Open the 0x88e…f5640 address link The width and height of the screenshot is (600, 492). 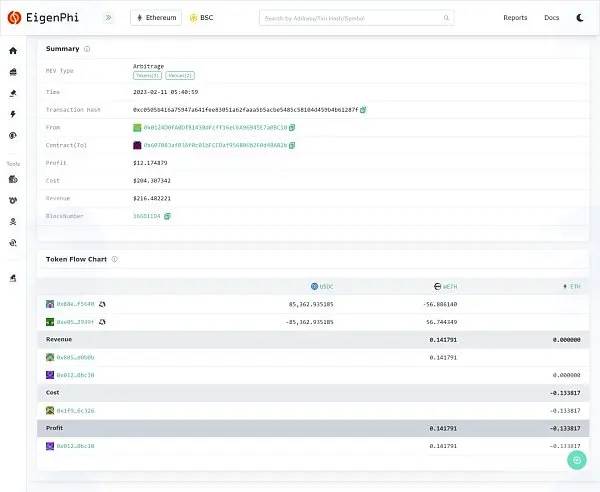click(x=75, y=304)
